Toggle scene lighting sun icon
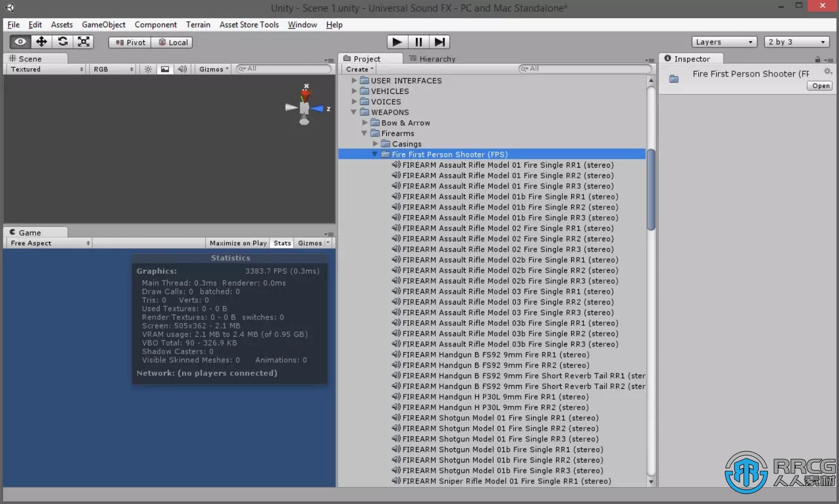Screen dimensions: 839x504 tap(148, 69)
